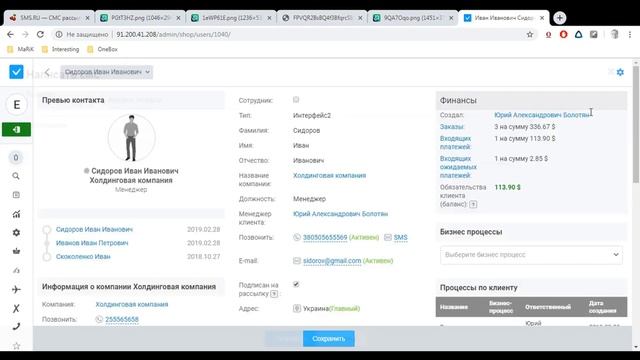Open the Заказы link in Финансы
The height and width of the screenshot is (360, 640).
[452, 127]
